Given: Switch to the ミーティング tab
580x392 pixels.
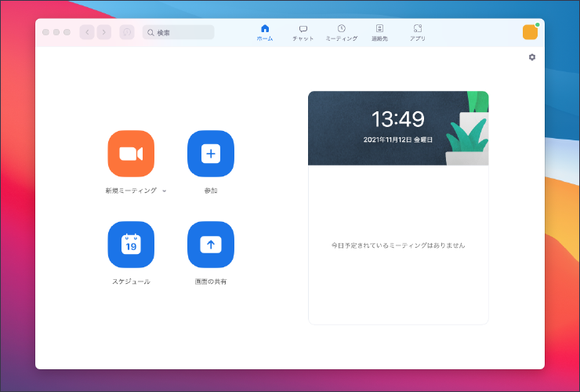Looking at the screenshot, I should pos(342,33).
